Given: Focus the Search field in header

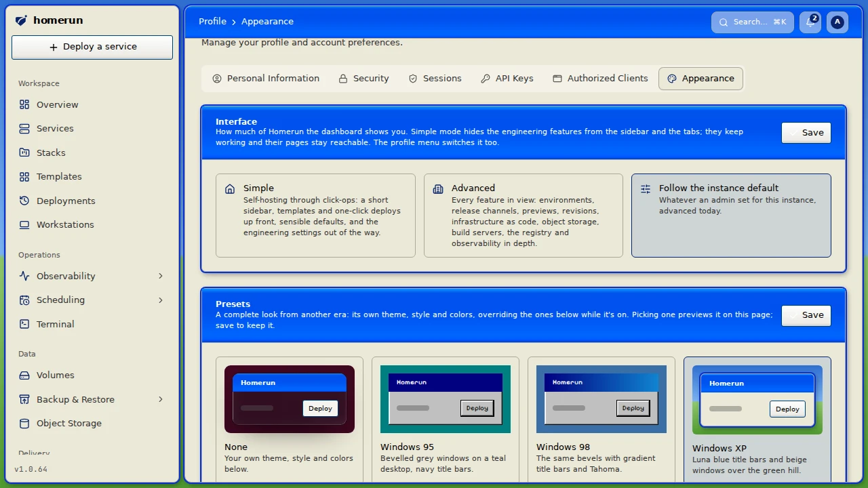Looking at the screenshot, I should point(753,22).
